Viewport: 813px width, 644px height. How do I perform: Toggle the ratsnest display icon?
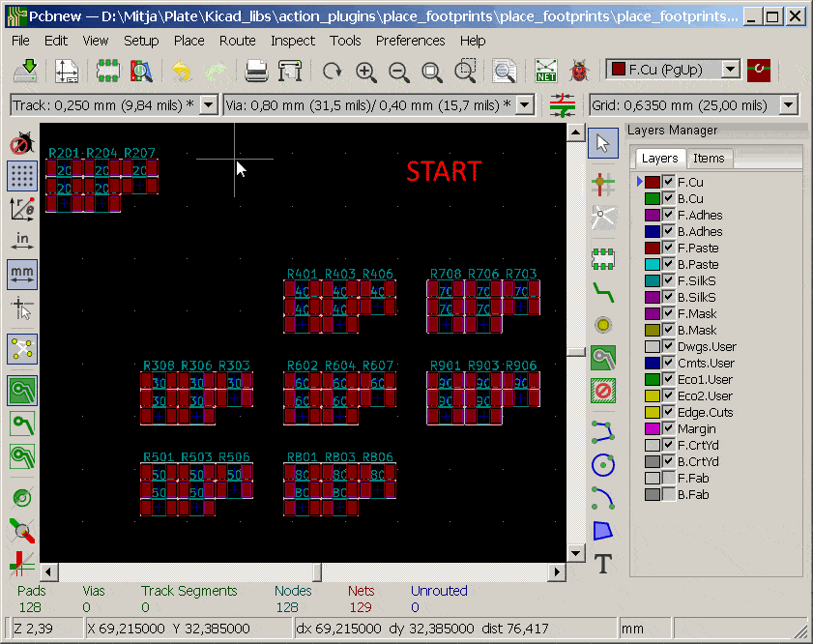click(22, 348)
